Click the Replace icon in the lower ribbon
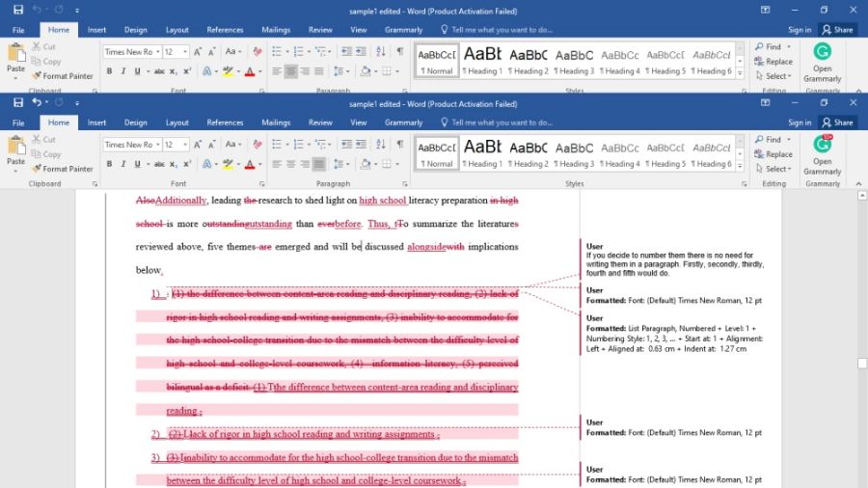The height and width of the screenshot is (488, 868). [x=773, y=154]
